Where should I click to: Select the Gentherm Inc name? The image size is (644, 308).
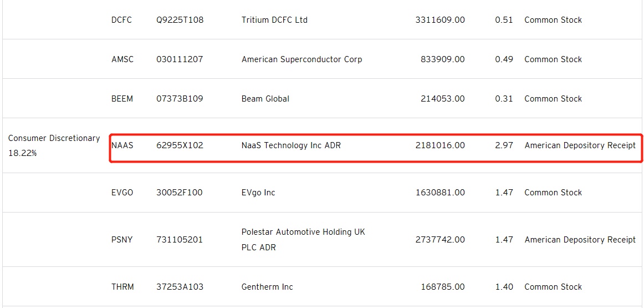(267, 287)
